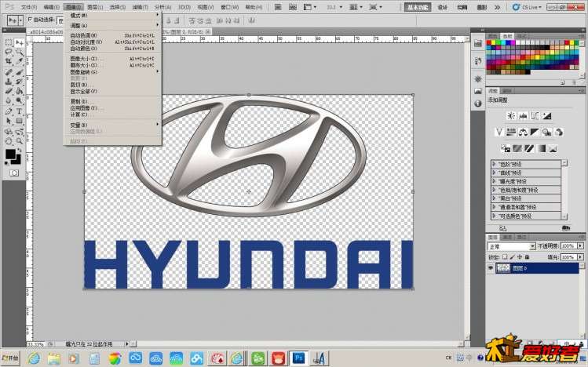Click the 基本功能 workspace button
588x367 pixels.
(x=418, y=7)
